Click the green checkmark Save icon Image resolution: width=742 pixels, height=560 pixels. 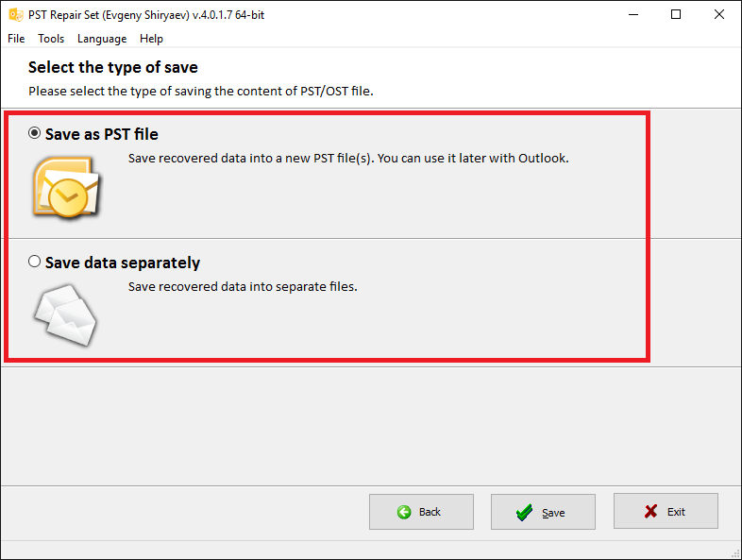524,512
